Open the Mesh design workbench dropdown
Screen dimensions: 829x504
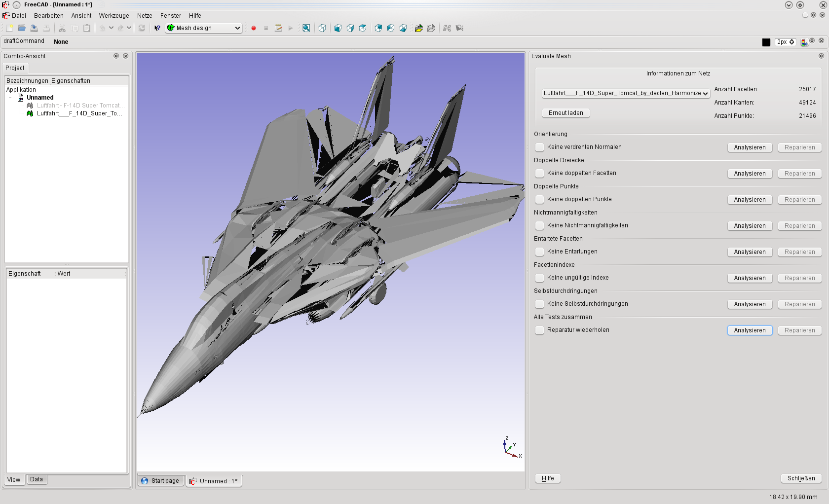point(204,28)
